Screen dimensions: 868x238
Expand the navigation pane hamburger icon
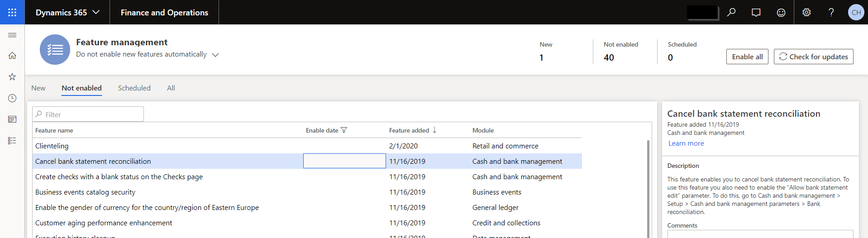pos(12,35)
